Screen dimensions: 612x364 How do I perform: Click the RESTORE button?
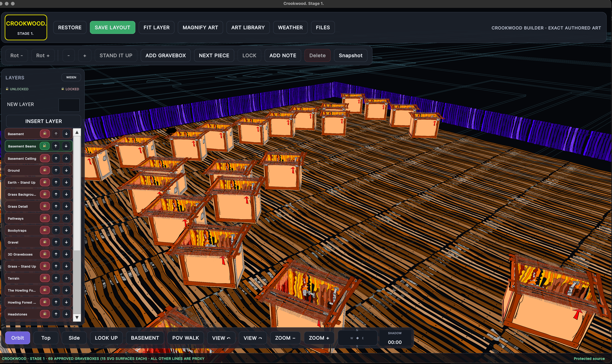pos(70,28)
